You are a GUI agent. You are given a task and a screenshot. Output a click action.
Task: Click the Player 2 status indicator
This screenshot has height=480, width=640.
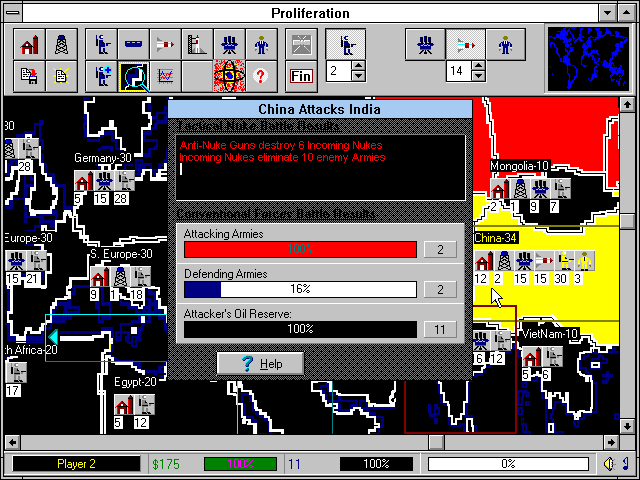point(76,464)
